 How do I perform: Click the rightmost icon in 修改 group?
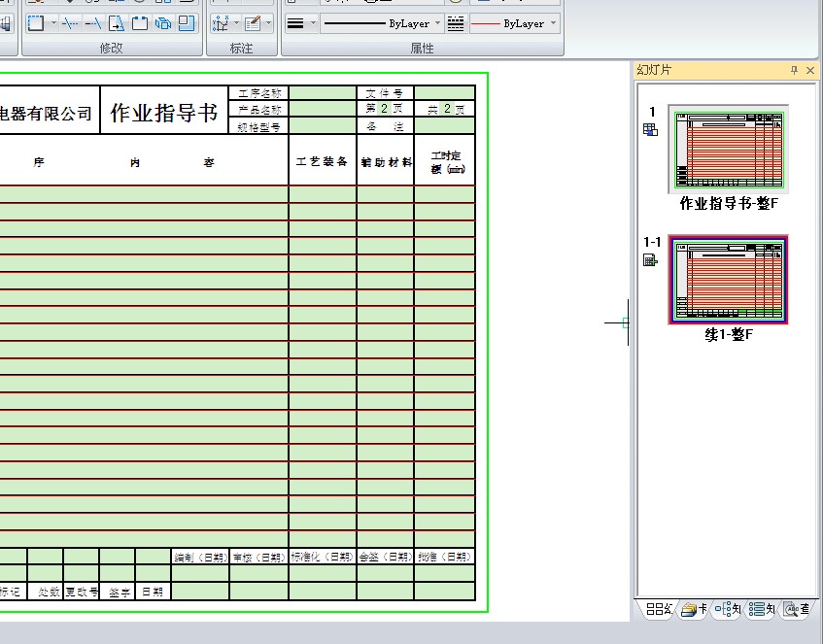[x=187, y=23]
